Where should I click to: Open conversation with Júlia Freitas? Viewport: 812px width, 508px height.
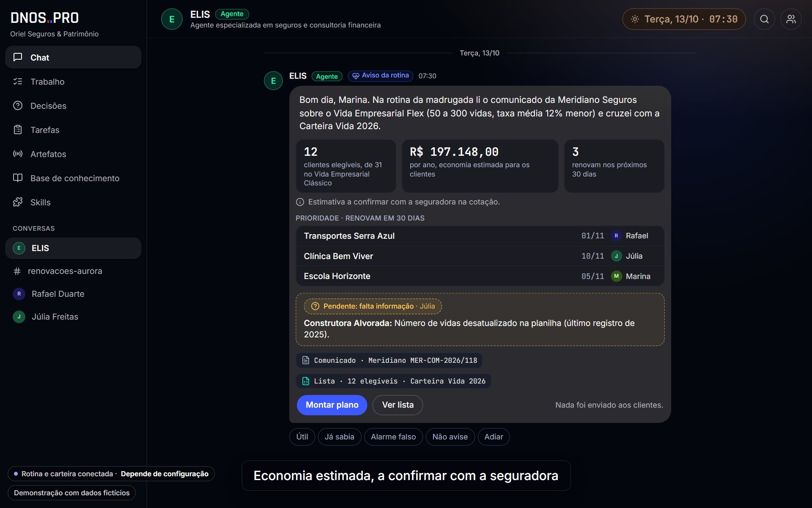pyautogui.click(x=73, y=317)
